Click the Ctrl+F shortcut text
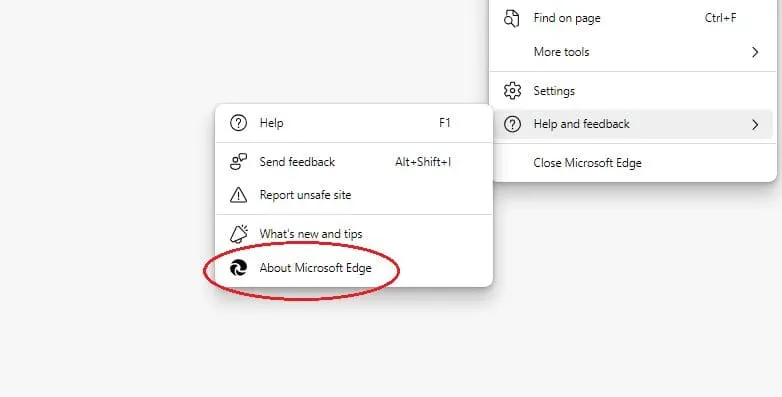This screenshot has height=397, width=782. pyautogui.click(x=721, y=18)
